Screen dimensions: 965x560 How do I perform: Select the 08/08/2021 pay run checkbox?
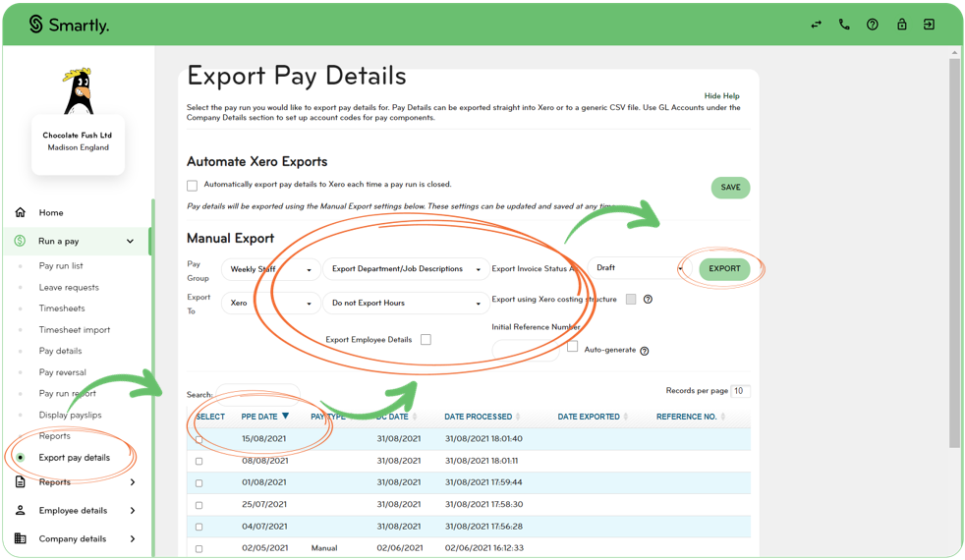[x=199, y=461]
